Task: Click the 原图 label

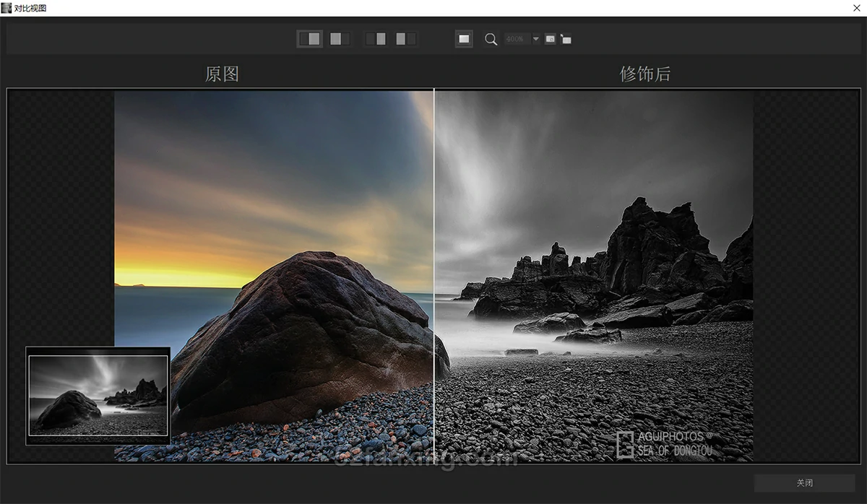Action: (x=222, y=74)
